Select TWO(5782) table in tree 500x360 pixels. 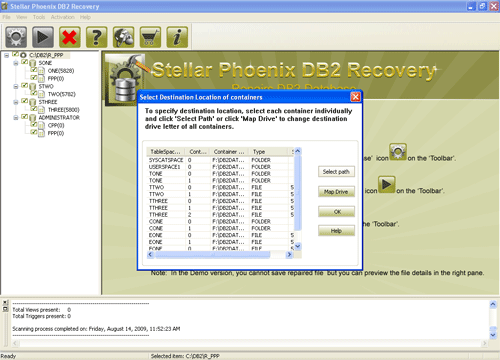click(62, 94)
